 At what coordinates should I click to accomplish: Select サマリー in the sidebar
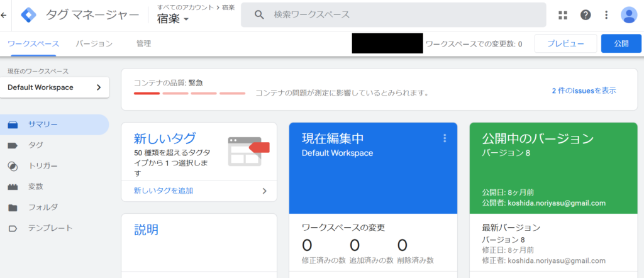point(54,125)
